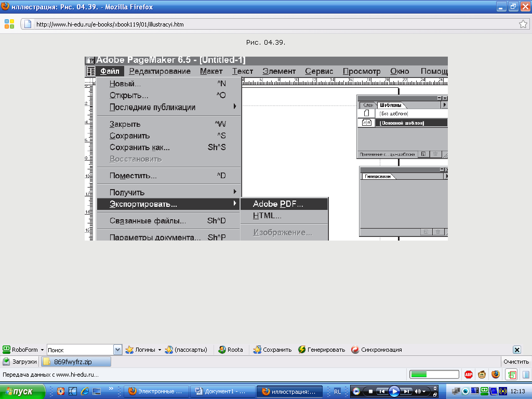The image size is (532, 399).
Task: Open the Файл menu in PageMaker
Action: (x=110, y=71)
